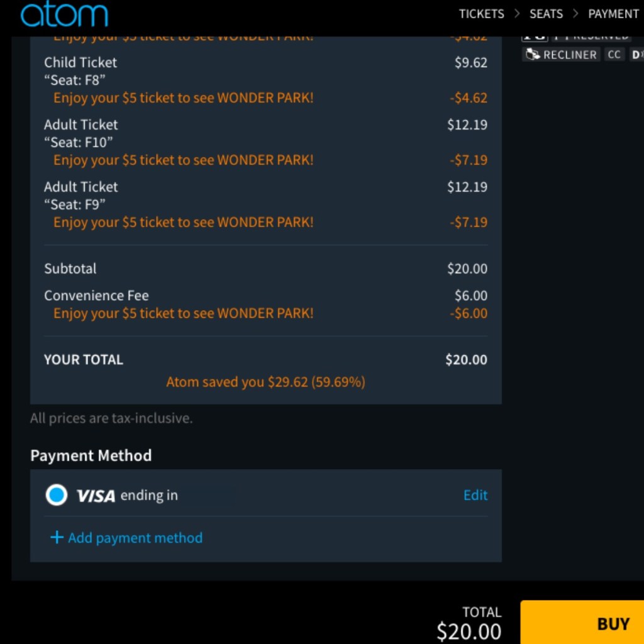Click the YOUR TOTAL $20.00 amount
The height and width of the screenshot is (644, 644).
(x=466, y=360)
